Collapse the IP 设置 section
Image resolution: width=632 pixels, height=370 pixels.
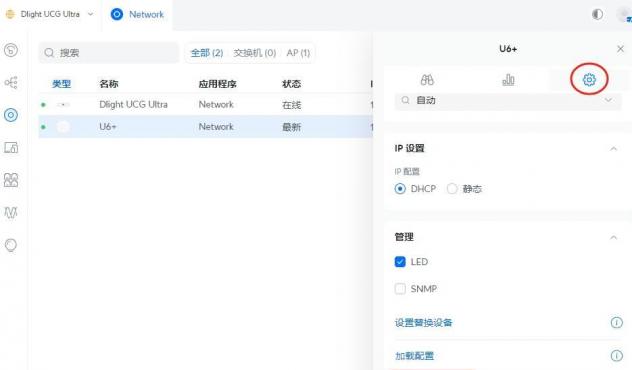pyautogui.click(x=613, y=149)
